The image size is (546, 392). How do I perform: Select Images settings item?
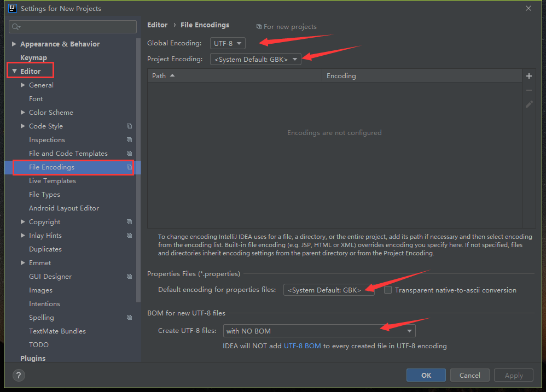point(40,290)
